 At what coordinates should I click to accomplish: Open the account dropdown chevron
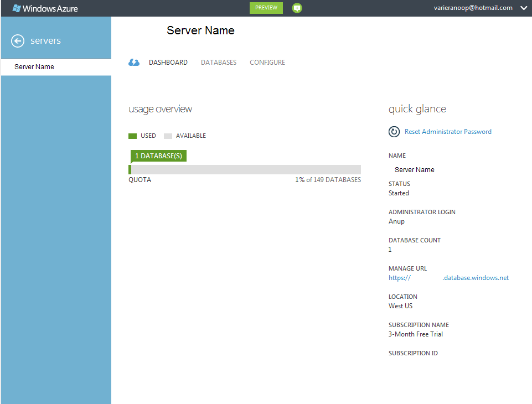tap(524, 8)
